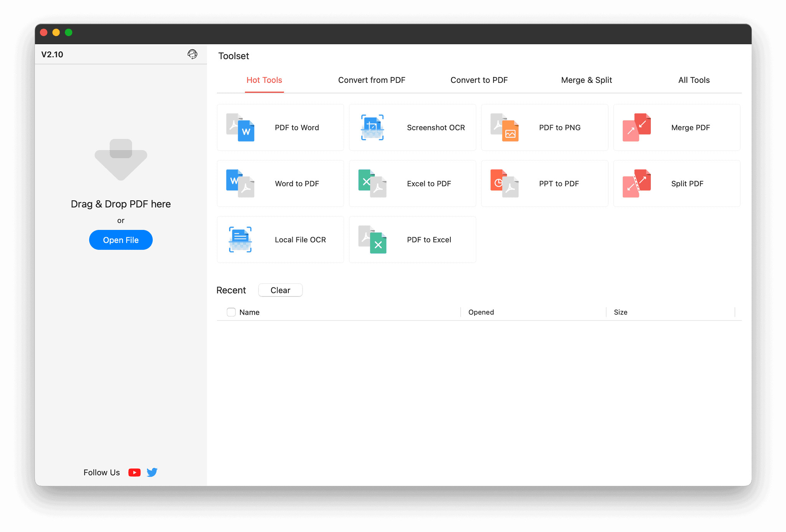The image size is (786, 532).
Task: Sort recent files by Name column
Action: (249, 312)
